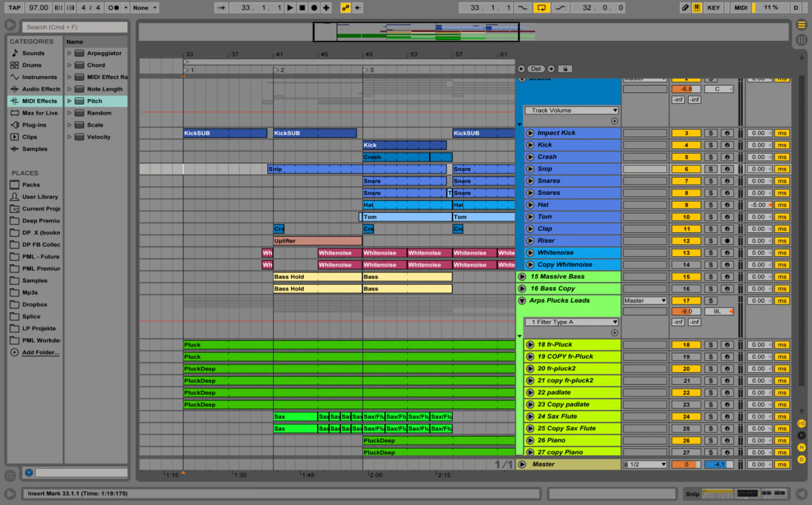
Task: Unfold the Crash track
Action: point(530,157)
